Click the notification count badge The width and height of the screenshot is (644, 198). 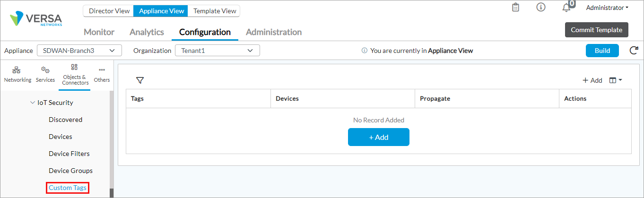click(572, 4)
